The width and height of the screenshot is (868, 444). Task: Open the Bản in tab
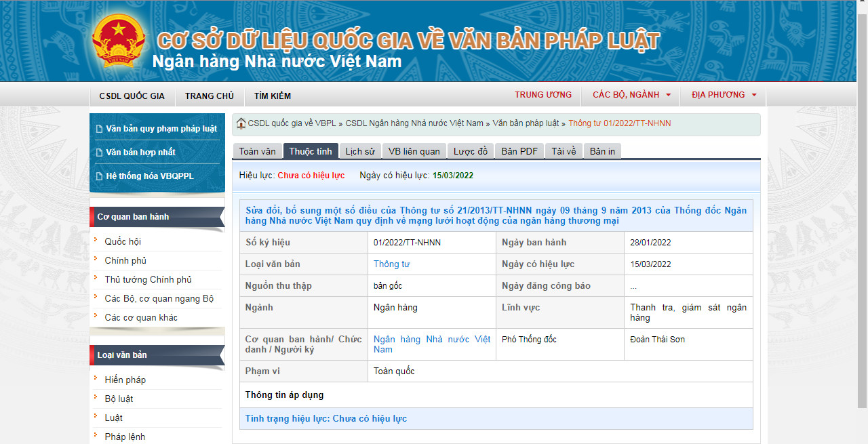[602, 151]
